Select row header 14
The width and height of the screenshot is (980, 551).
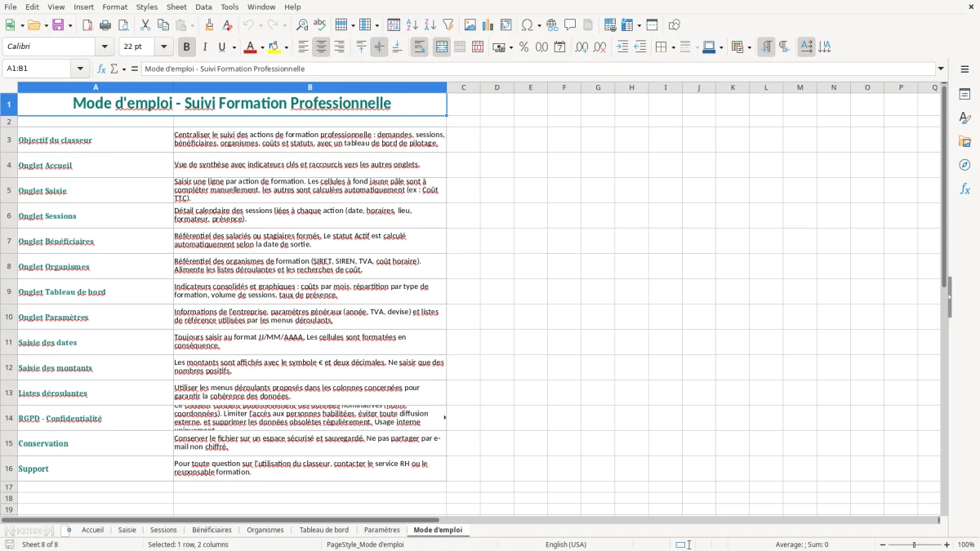9,418
